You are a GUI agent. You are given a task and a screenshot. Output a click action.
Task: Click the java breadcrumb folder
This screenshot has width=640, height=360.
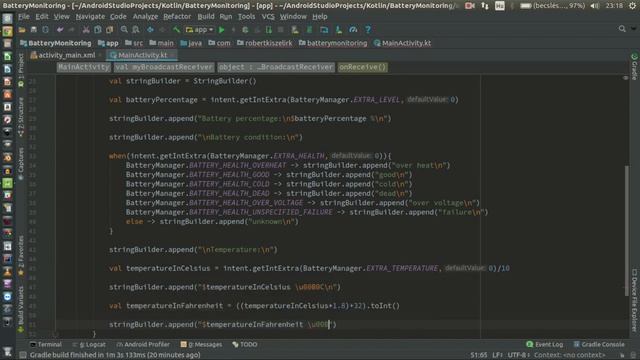191,43
